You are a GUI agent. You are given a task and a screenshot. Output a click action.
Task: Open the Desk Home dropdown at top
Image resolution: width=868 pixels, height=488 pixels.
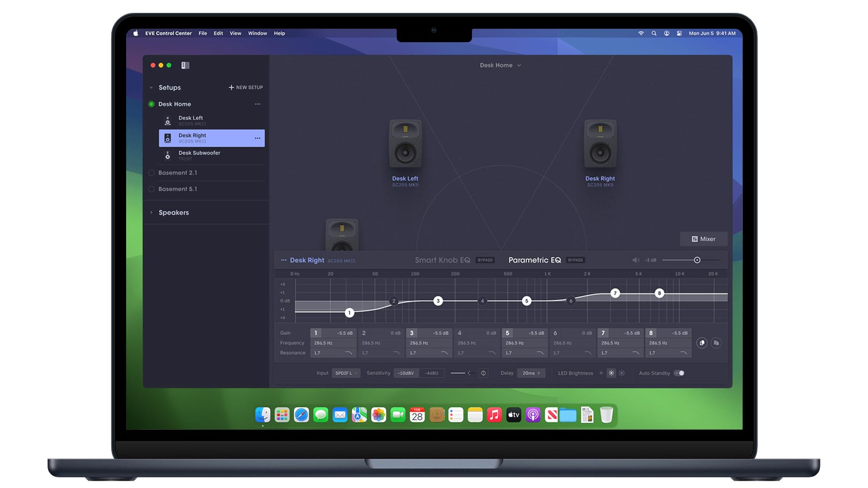click(500, 65)
